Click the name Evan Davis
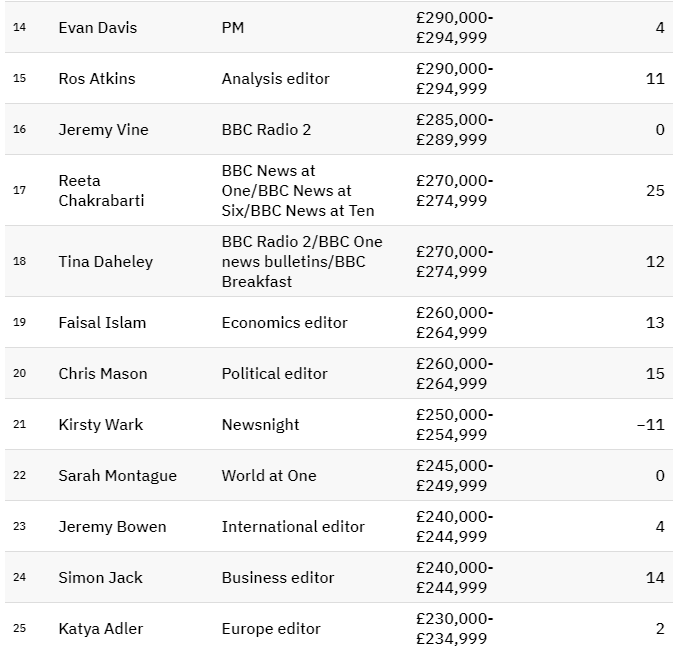The width and height of the screenshot is (686, 659). tap(98, 27)
